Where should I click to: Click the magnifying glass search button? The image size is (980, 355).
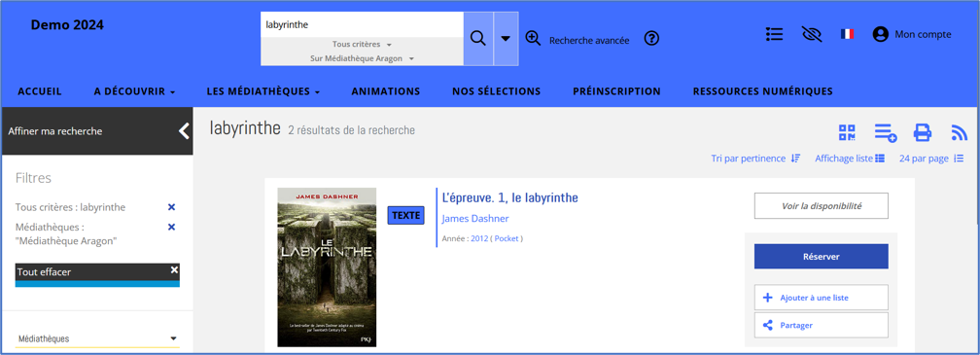[478, 39]
